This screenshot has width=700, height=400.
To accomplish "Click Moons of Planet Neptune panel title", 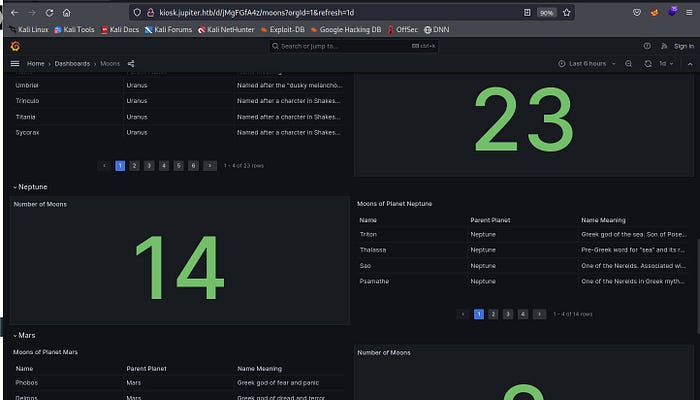I will coord(395,204).
